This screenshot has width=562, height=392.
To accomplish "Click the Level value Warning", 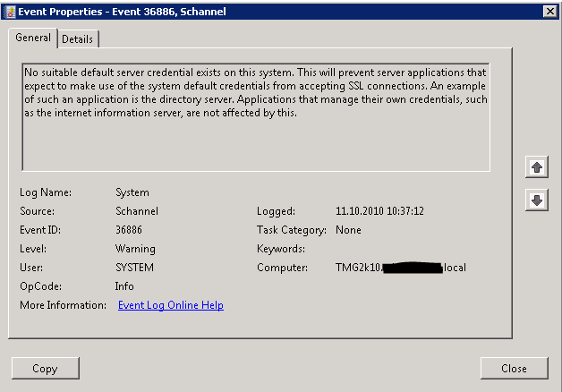I will pos(135,249).
